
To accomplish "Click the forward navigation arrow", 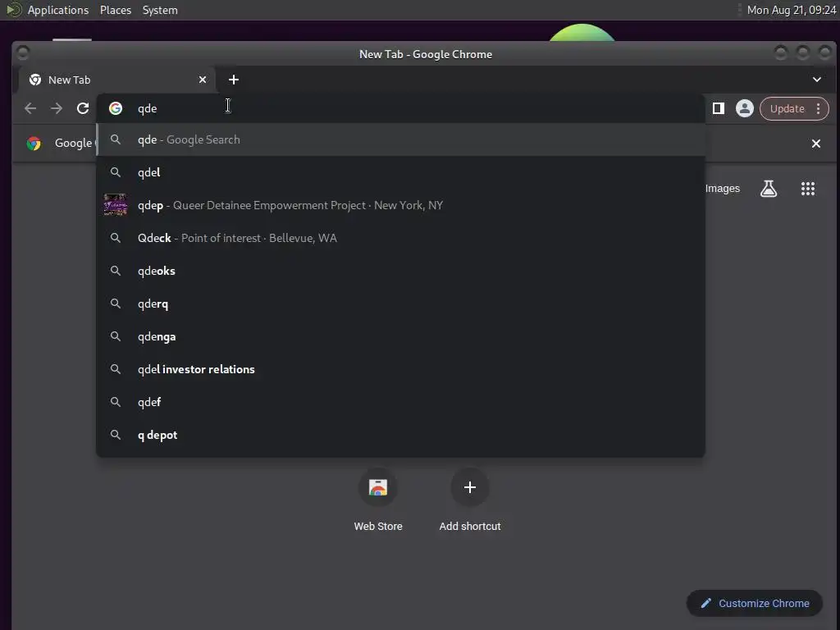I will [x=57, y=109].
